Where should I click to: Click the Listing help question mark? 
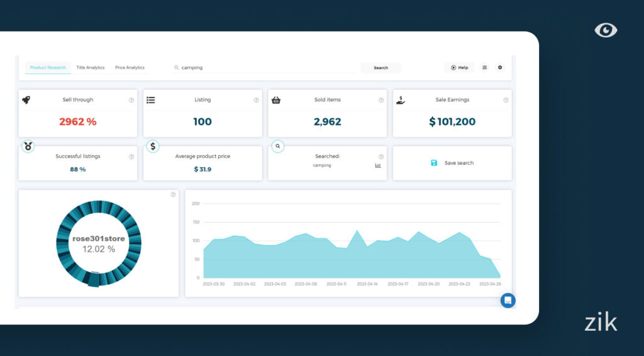pos(256,100)
